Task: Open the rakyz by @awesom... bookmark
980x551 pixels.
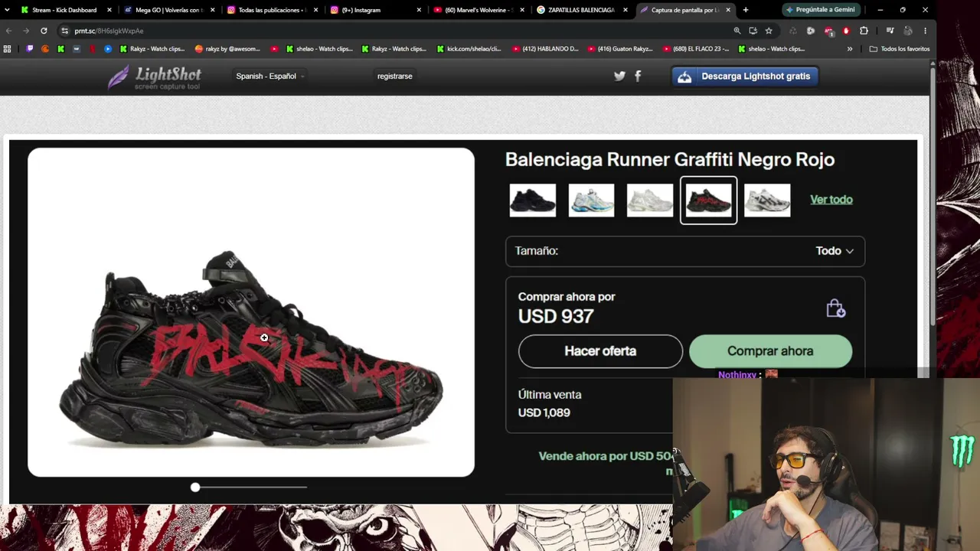Action: tap(227, 49)
